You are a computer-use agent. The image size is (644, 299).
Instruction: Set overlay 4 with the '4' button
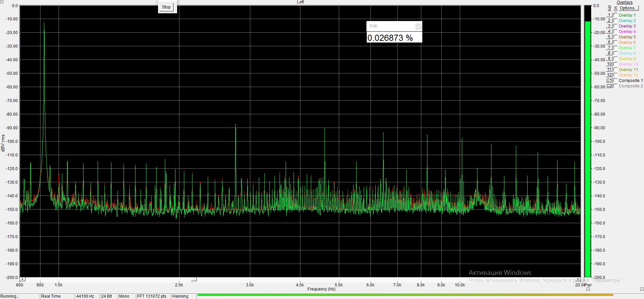[x=609, y=31]
